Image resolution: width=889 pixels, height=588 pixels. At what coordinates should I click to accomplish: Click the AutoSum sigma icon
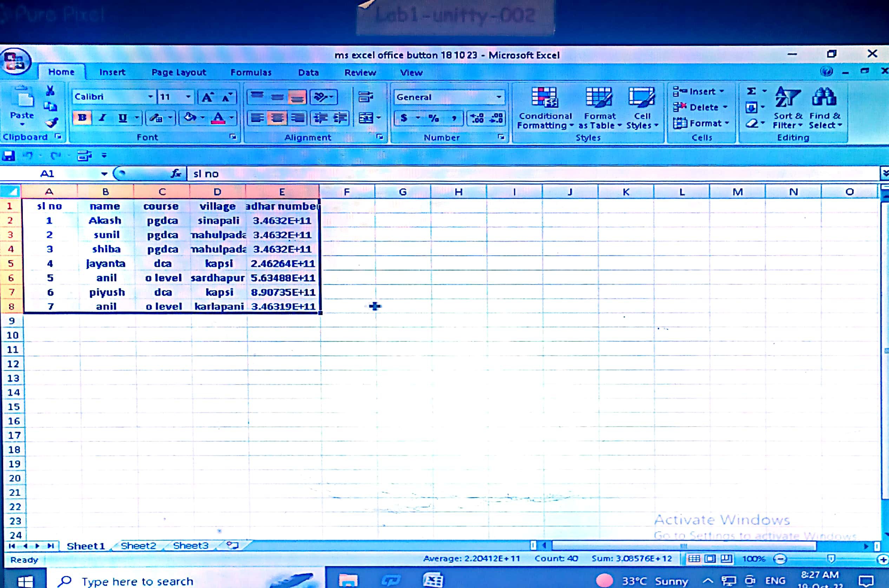point(751,91)
